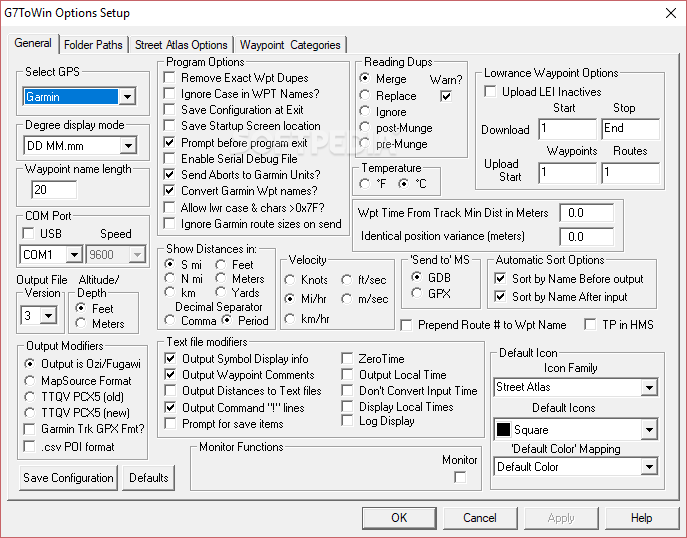
Task: Open the Street Atlas Options tab
Action: coord(181,45)
